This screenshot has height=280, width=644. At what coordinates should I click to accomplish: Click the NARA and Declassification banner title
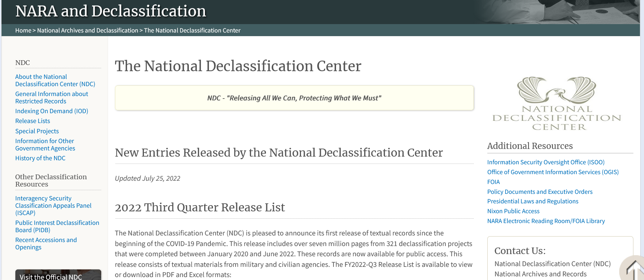pyautogui.click(x=111, y=11)
